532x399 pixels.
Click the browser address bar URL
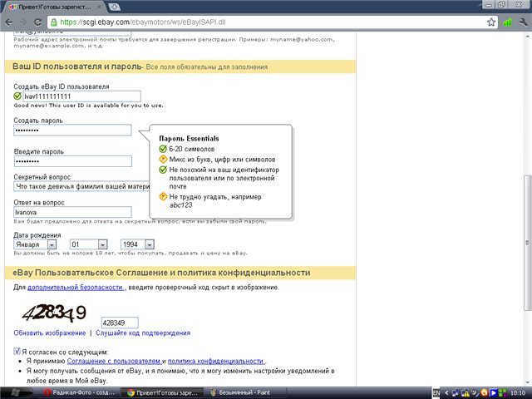point(143,22)
